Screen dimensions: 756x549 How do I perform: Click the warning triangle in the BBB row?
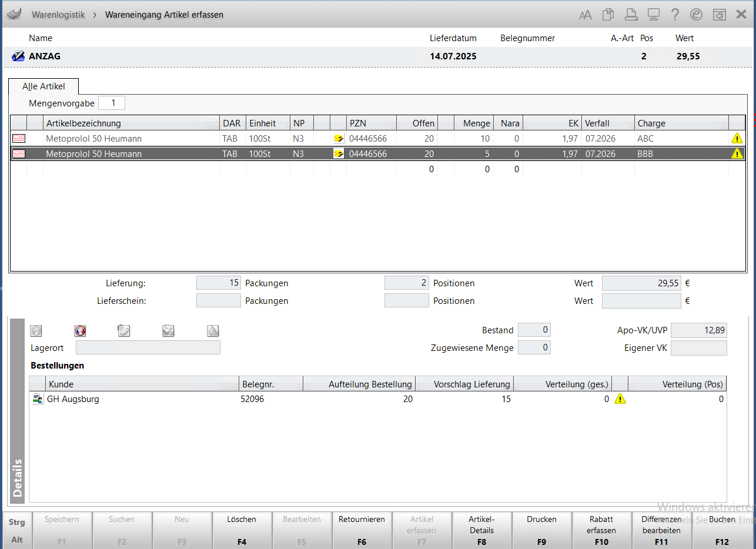click(x=737, y=154)
